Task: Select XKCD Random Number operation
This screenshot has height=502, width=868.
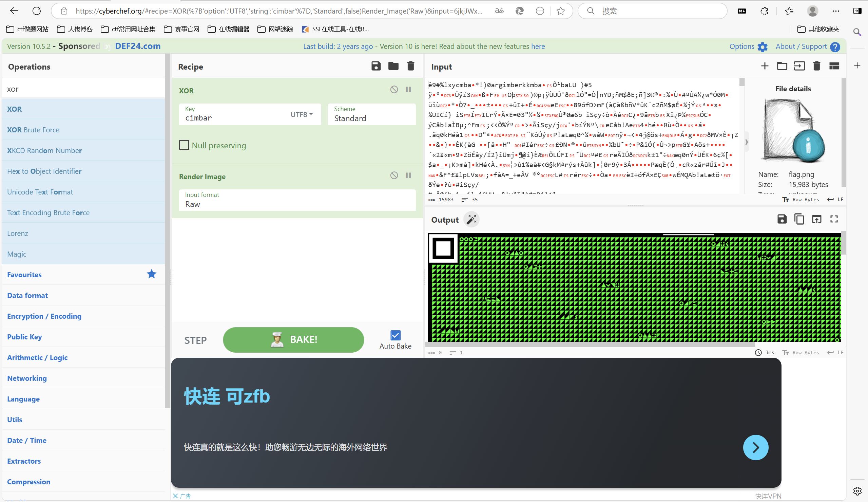Action: 83,150
